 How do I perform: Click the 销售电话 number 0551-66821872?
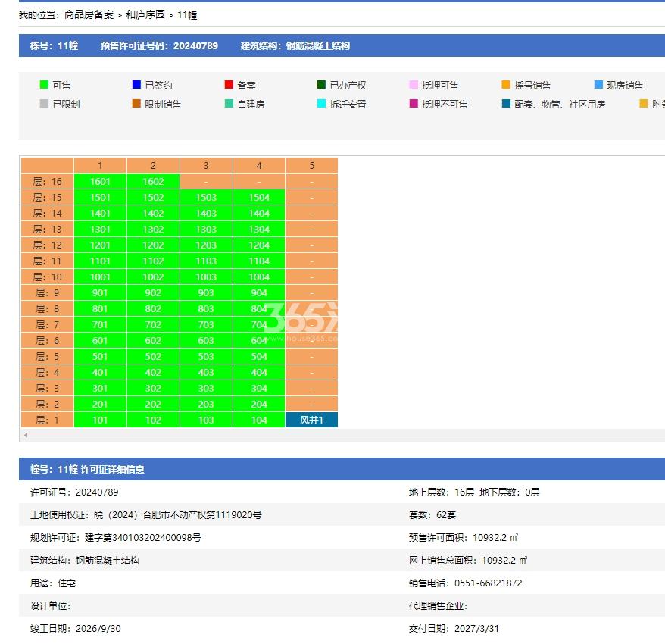tap(489, 583)
